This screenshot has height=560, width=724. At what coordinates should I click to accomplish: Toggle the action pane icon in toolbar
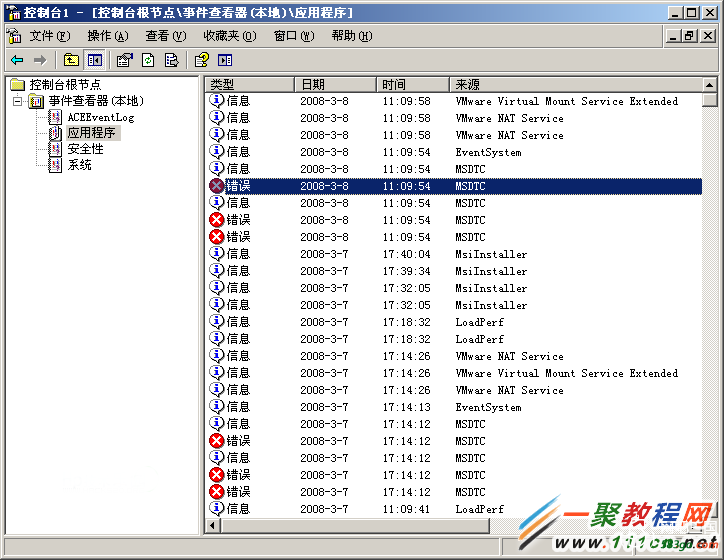[225, 60]
